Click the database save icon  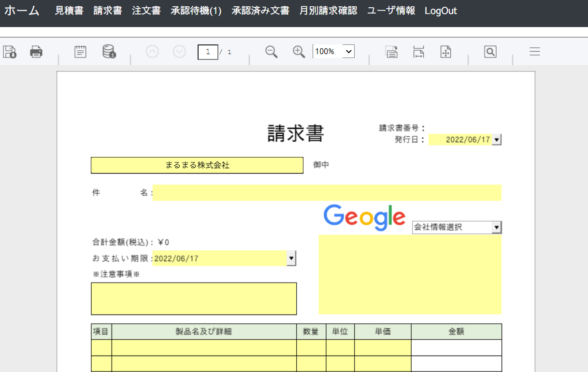tap(109, 52)
